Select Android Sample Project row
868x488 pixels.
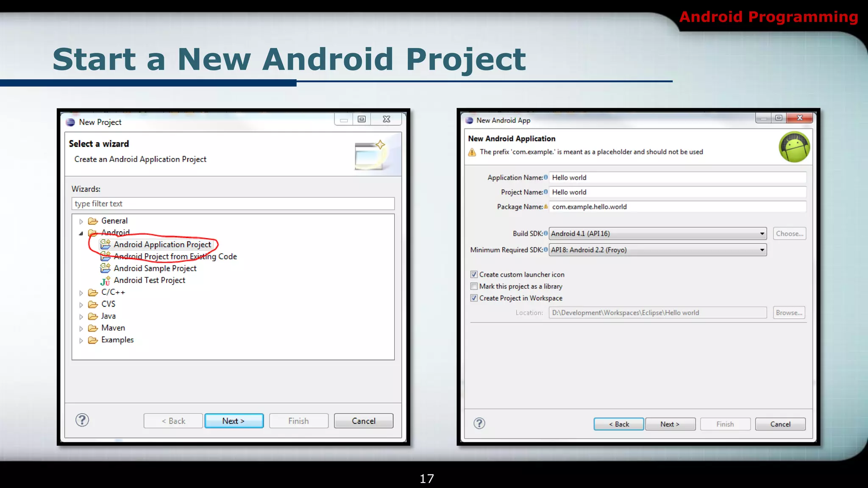(x=149, y=268)
